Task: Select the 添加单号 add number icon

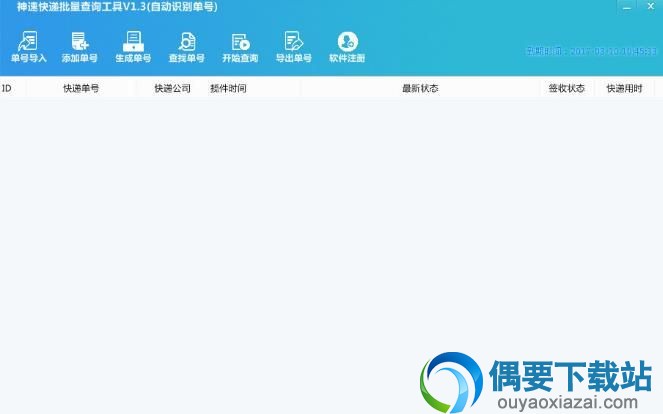Action: click(79, 47)
